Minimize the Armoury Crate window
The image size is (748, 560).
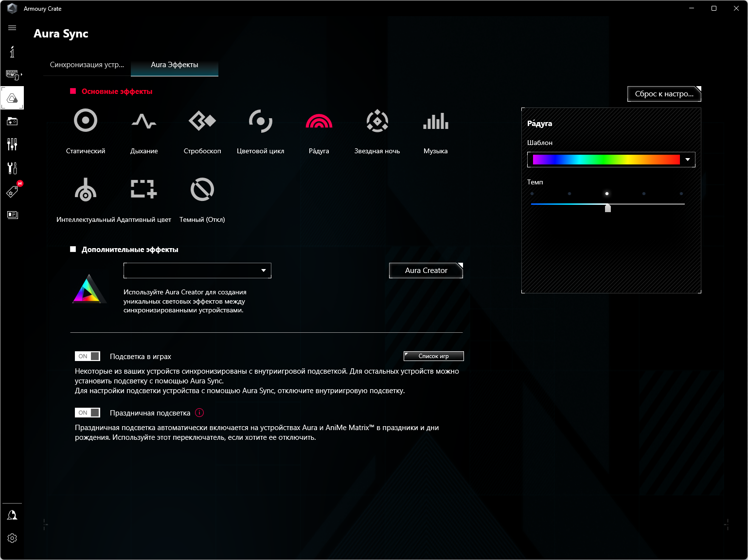[x=692, y=8]
